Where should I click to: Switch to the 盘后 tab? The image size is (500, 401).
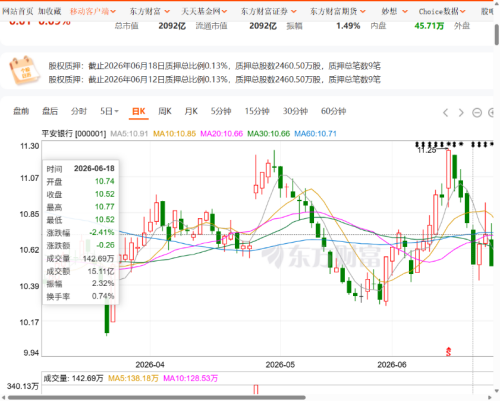pyautogui.click(x=50, y=111)
